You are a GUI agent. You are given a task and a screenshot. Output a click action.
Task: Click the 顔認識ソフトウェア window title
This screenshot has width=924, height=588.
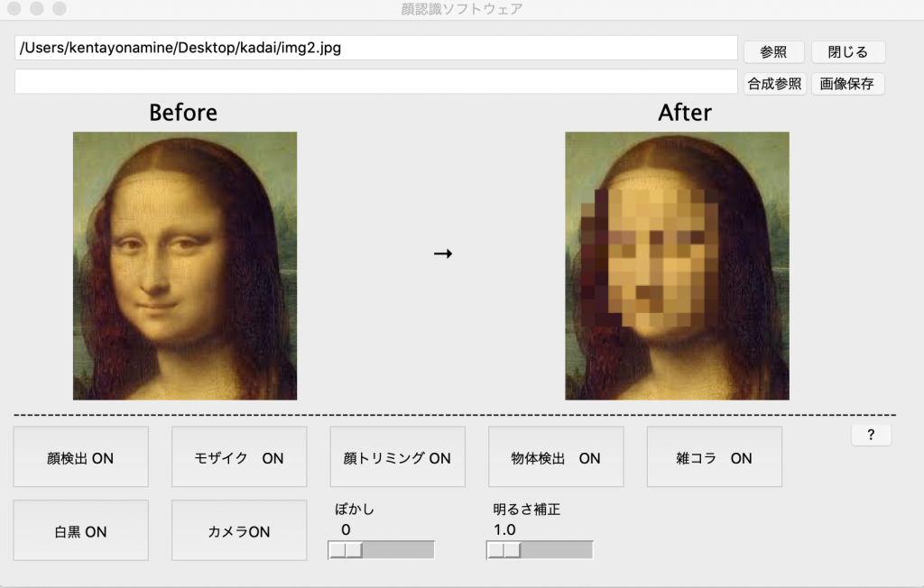click(x=462, y=9)
